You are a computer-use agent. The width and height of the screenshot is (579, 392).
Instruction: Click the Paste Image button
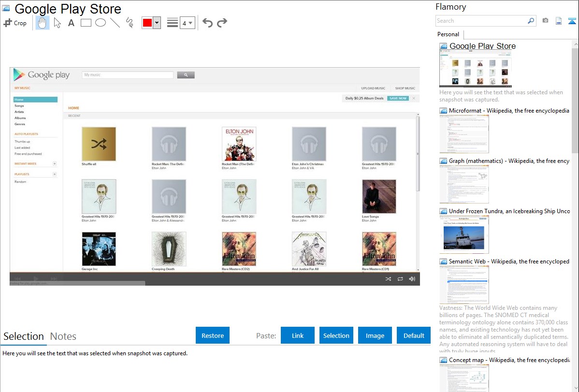pyautogui.click(x=375, y=335)
